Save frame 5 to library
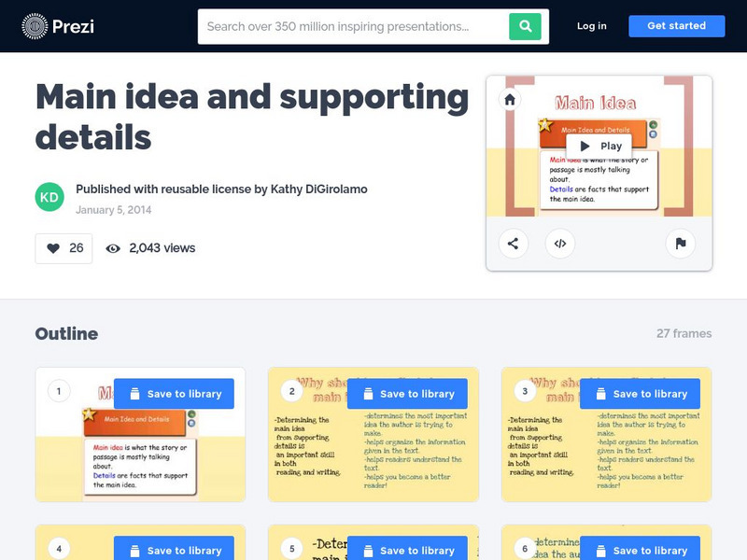 407,549
